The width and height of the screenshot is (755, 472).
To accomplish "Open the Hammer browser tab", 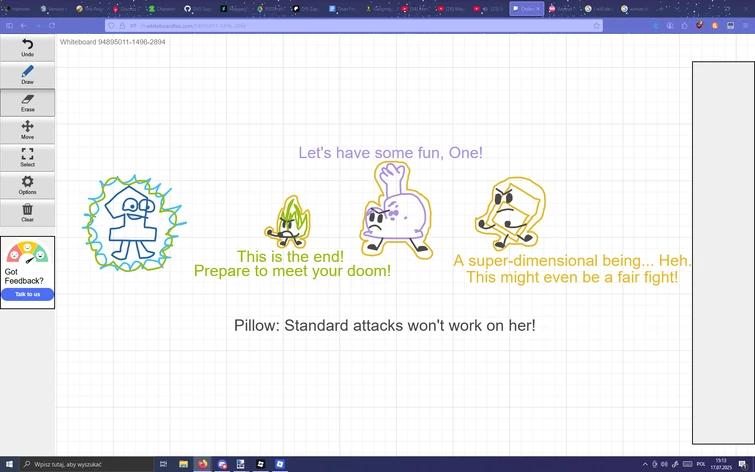I will pyautogui.click(x=17, y=9).
